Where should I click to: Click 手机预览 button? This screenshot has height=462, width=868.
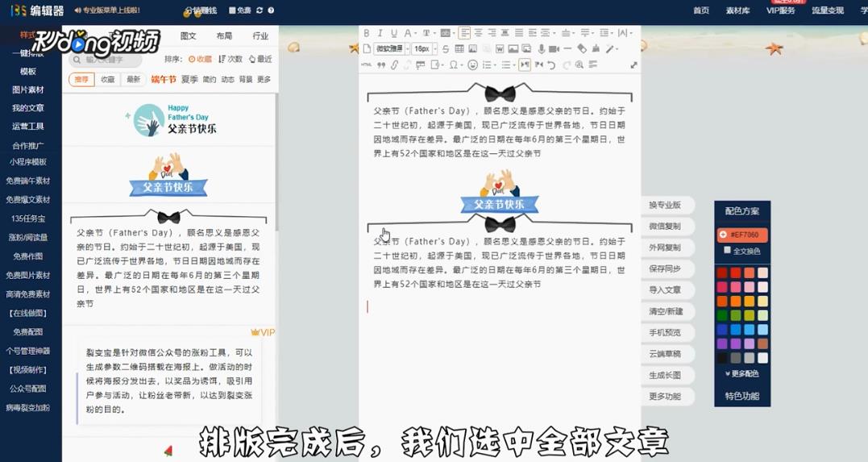tap(665, 332)
